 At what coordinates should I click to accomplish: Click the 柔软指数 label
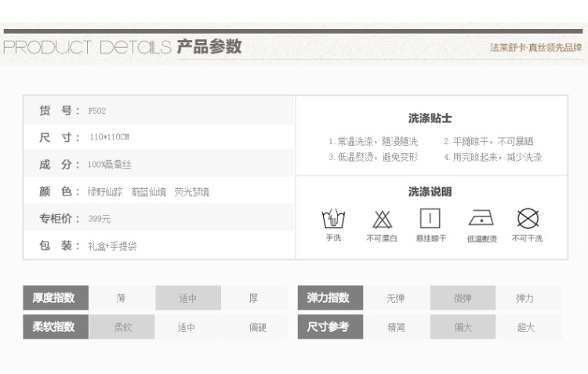pyautogui.click(x=54, y=327)
